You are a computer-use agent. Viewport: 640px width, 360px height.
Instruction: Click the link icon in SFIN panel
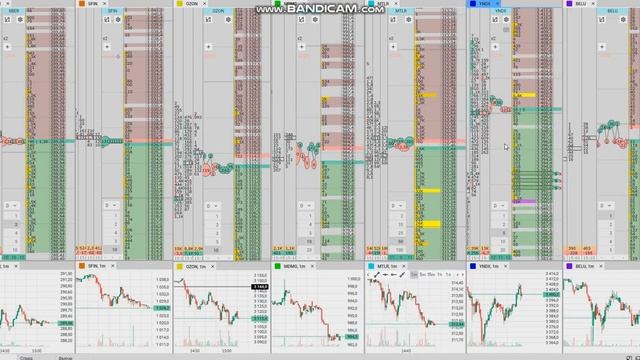point(107,19)
